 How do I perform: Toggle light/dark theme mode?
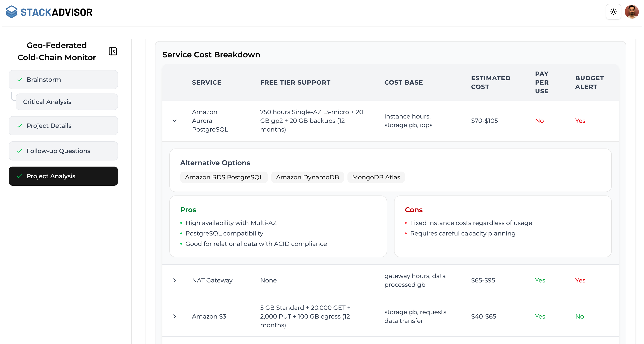[614, 12]
